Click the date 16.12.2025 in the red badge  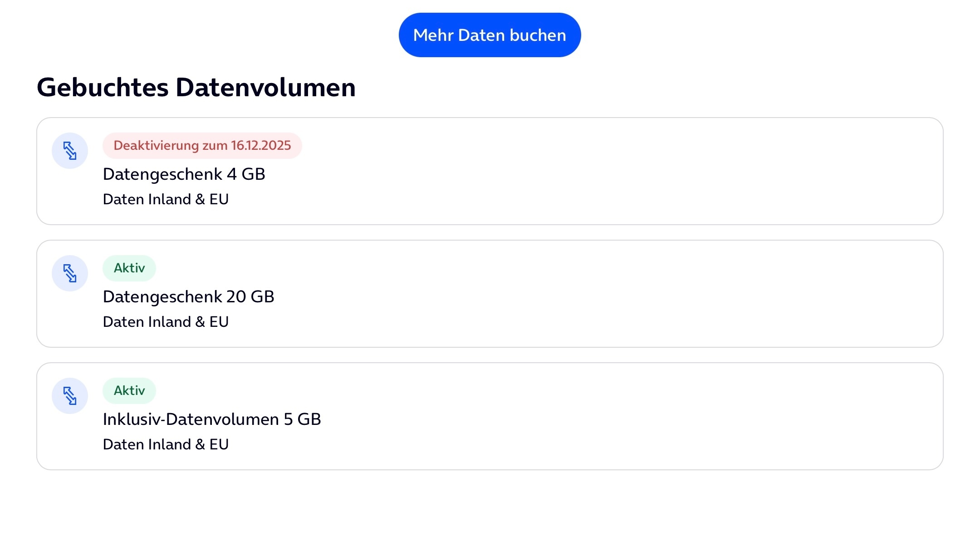point(261,146)
